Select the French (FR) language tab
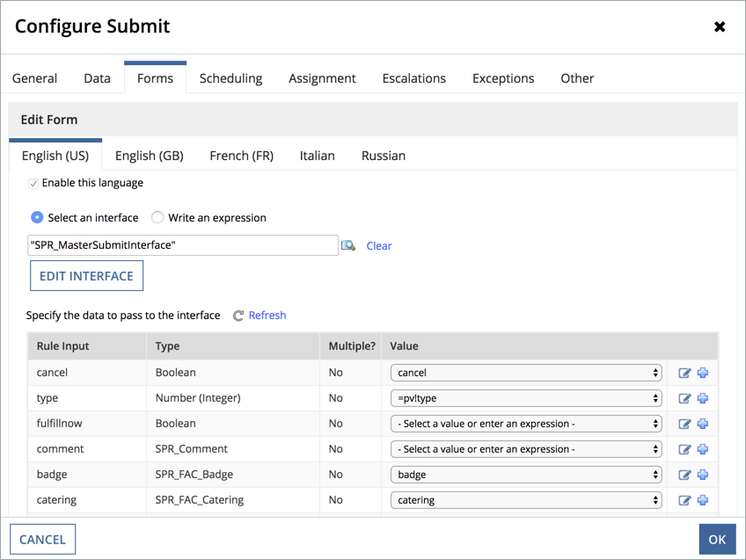The width and height of the screenshot is (746, 560). (x=241, y=156)
